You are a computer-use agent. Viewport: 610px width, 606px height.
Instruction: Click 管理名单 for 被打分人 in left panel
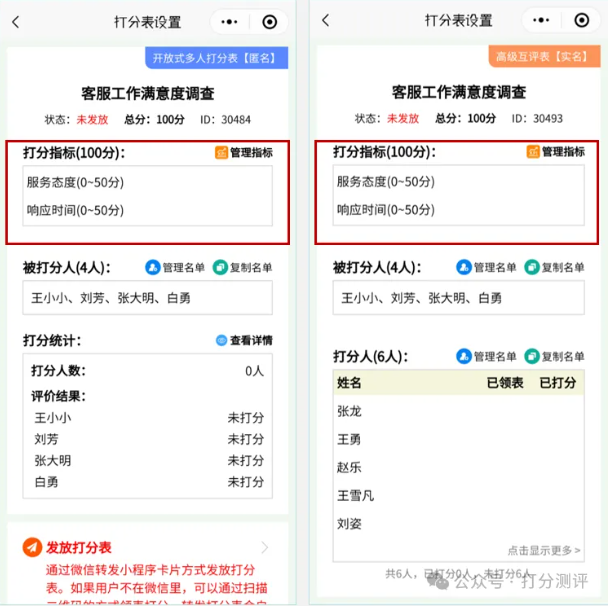[x=175, y=268]
